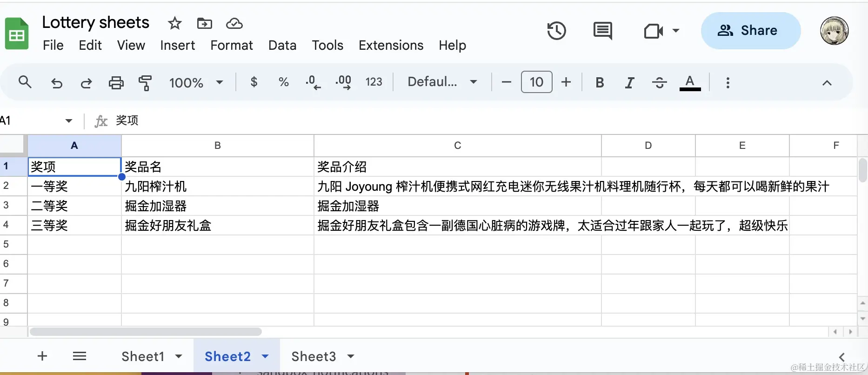Viewport: 868px width, 375px height.
Task: Select cell containing 奖品介绍
Action: pyautogui.click(x=458, y=167)
